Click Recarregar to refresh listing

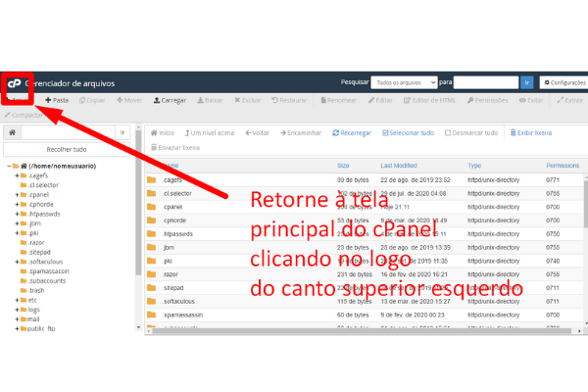coord(352,133)
